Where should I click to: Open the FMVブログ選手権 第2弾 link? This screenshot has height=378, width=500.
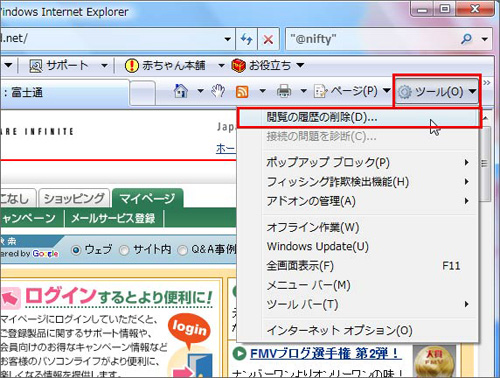click(x=326, y=353)
